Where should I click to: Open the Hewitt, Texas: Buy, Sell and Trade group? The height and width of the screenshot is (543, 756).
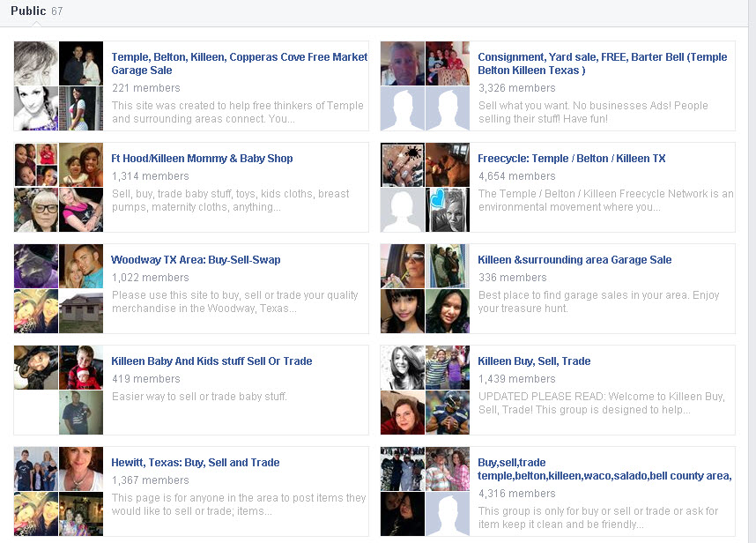[195, 462]
